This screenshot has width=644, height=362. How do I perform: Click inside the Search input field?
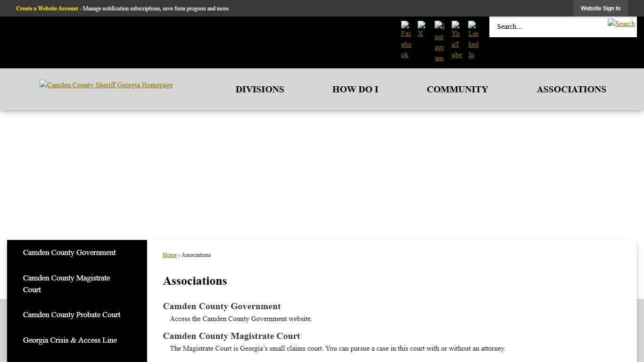542,26
